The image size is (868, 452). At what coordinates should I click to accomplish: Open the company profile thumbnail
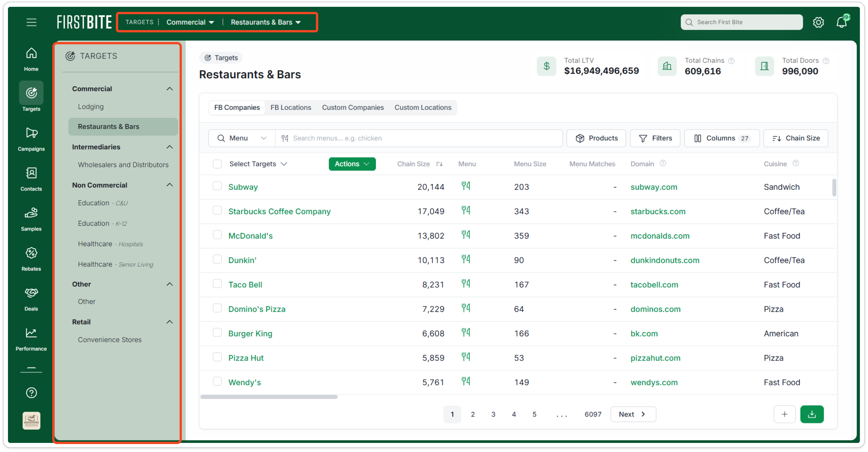coord(31,421)
